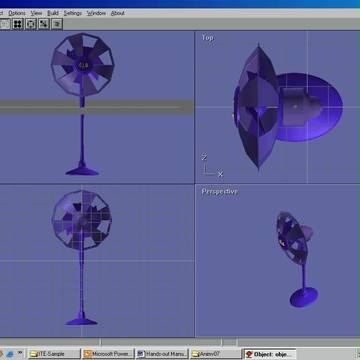This screenshot has width=360, height=360.
Task: Launch Internet Explorer from quick launch
Action: click(x=10, y=354)
